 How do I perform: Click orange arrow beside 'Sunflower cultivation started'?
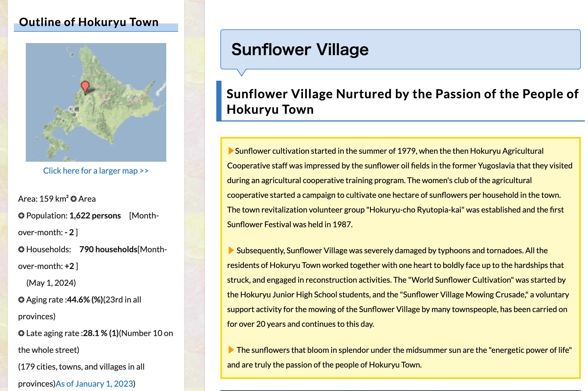(231, 151)
